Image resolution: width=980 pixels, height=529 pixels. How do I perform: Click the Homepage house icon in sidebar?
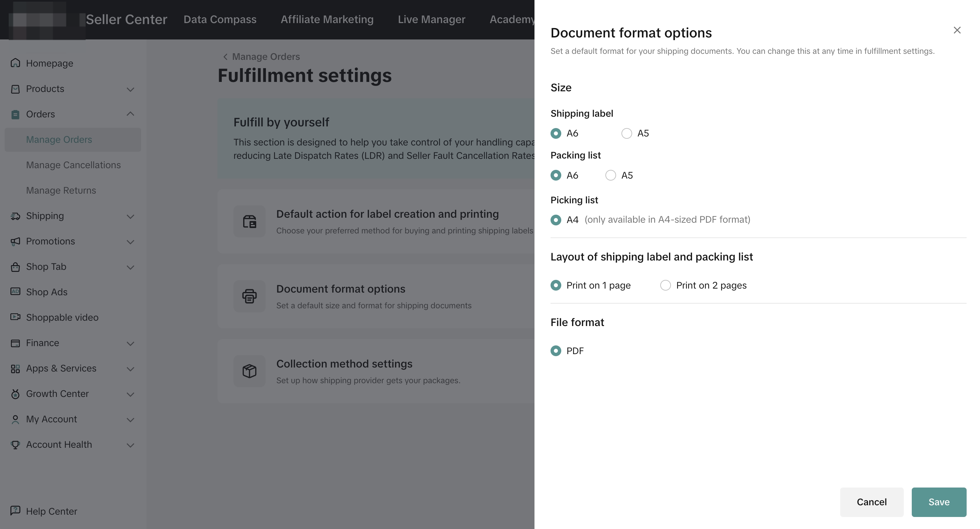pyautogui.click(x=15, y=63)
